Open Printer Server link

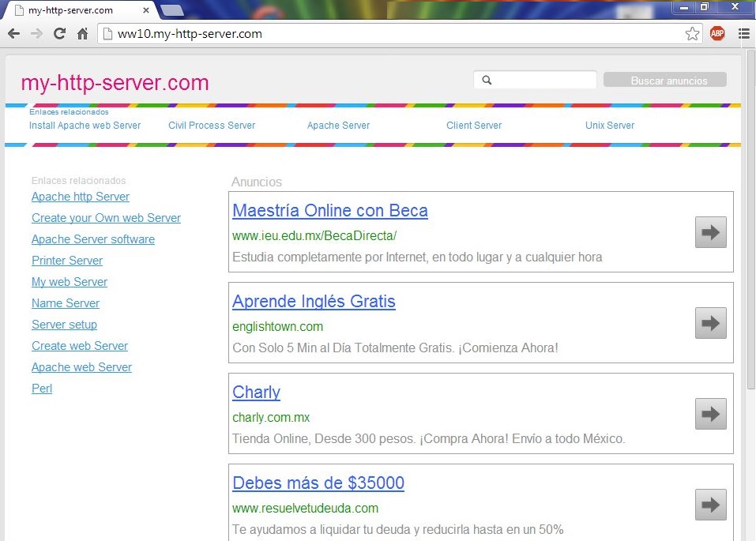(67, 261)
